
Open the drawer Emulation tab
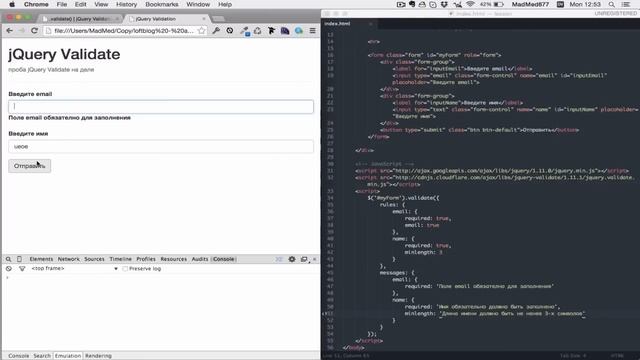tap(68, 356)
